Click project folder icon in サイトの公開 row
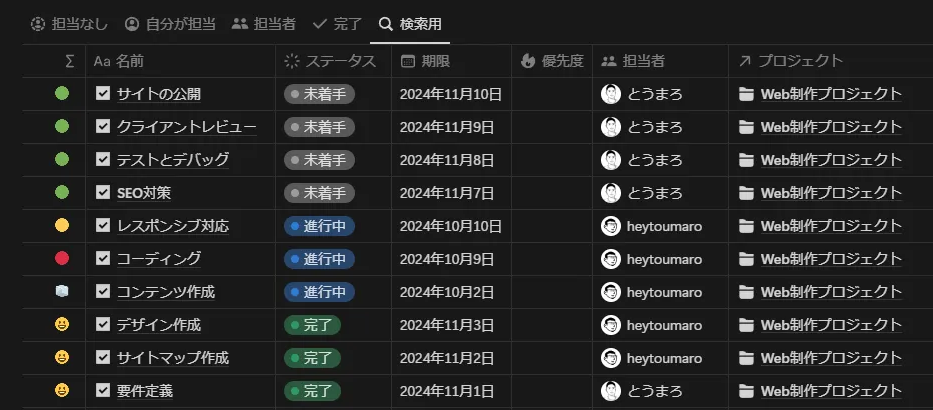This screenshot has width=933, height=410. click(746, 94)
